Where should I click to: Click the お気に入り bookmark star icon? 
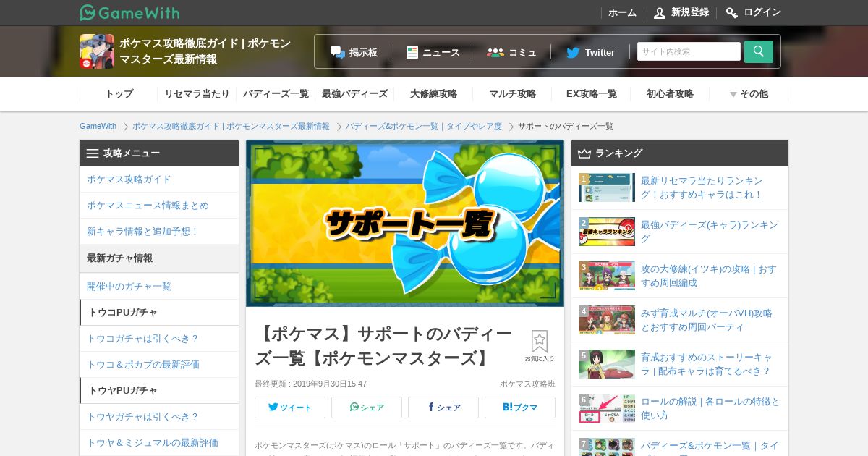pyautogui.click(x=540, y=342)
